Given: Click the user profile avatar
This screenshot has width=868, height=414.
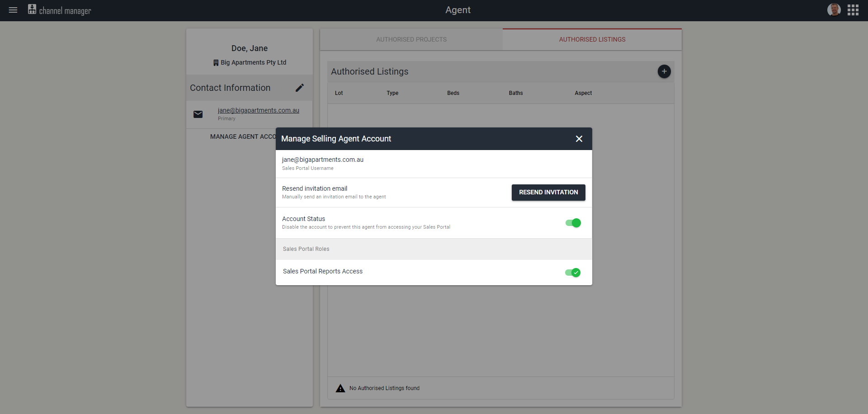Looking at the screenshot, I should click(x=834, y=9).
